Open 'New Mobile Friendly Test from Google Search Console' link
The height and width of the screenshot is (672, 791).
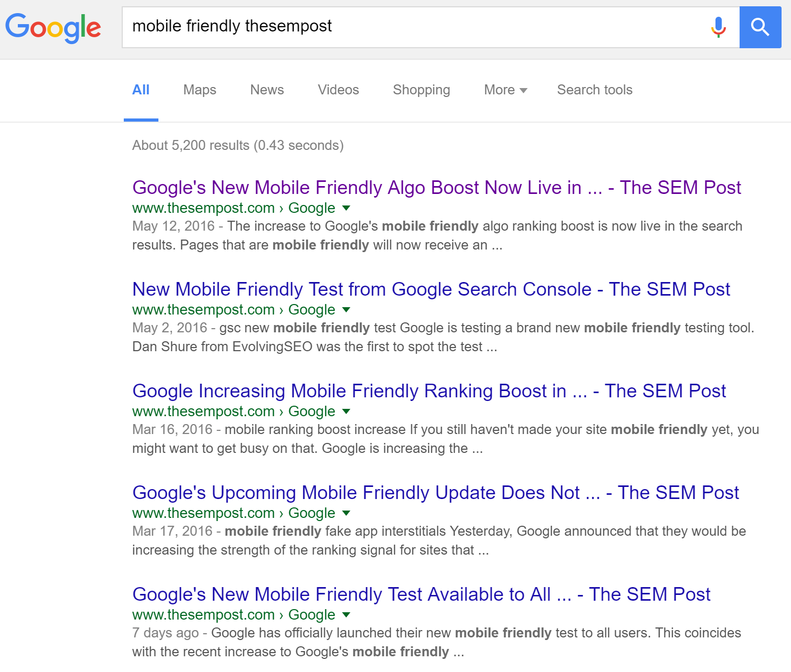click(431, 289)
